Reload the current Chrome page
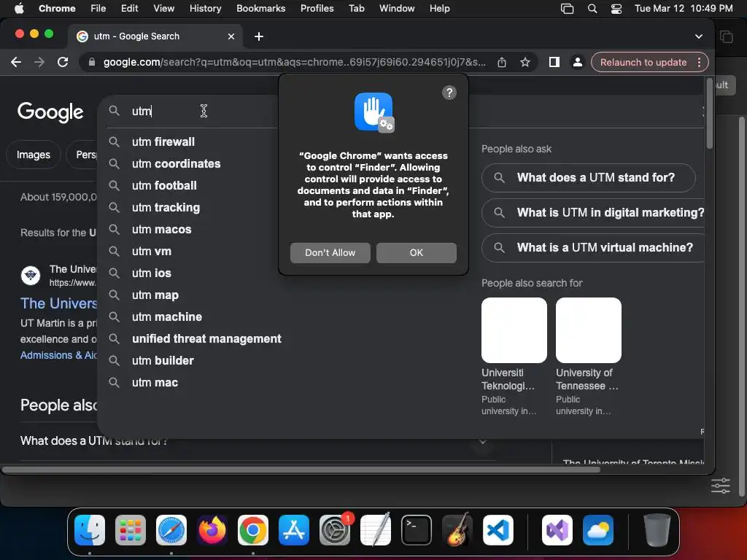 (63, 62)
